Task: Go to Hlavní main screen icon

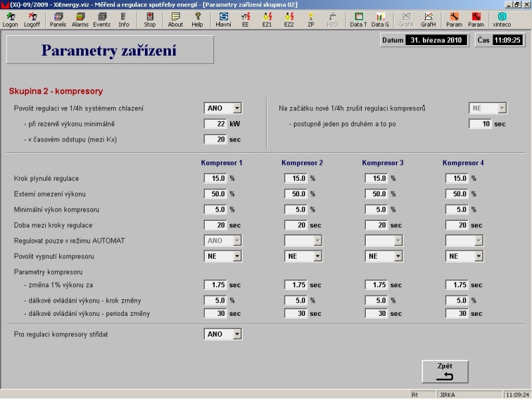Action: point(223,20)
